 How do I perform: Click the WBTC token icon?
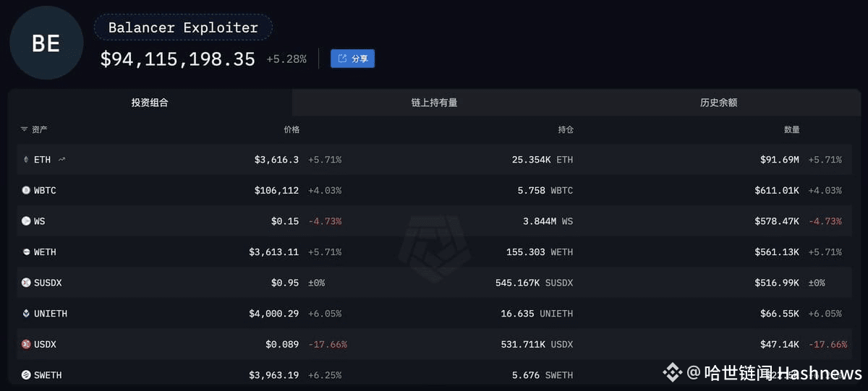(x=26, y=191)
